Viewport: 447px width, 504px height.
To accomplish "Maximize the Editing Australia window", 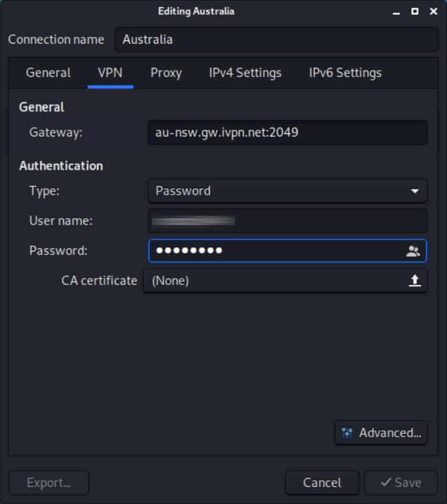I will (x=415, y=11).
